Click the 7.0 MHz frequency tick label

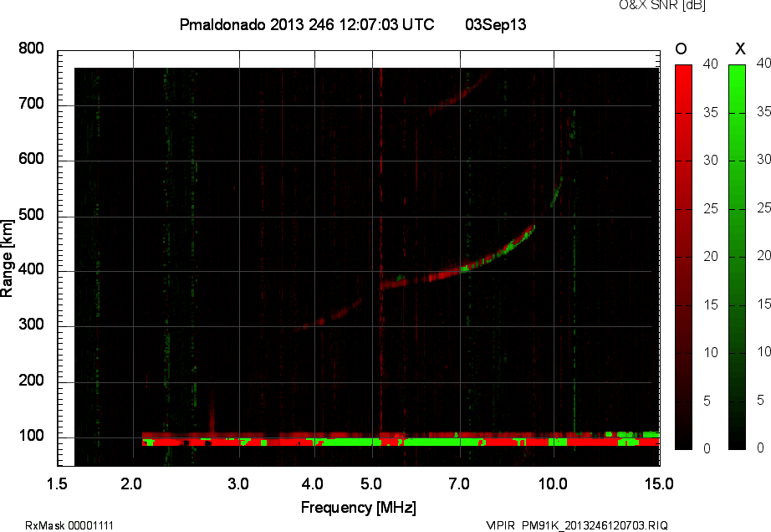coord(459,484)
